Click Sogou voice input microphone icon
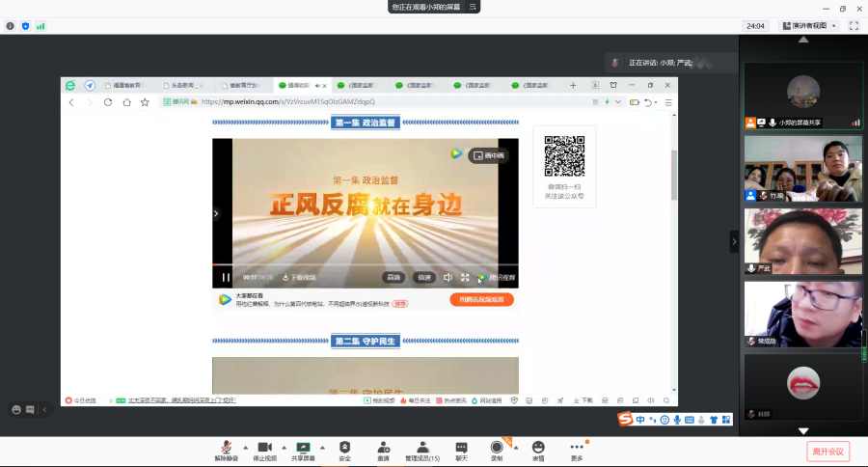868x467 pixels. [x=677, y=420]
